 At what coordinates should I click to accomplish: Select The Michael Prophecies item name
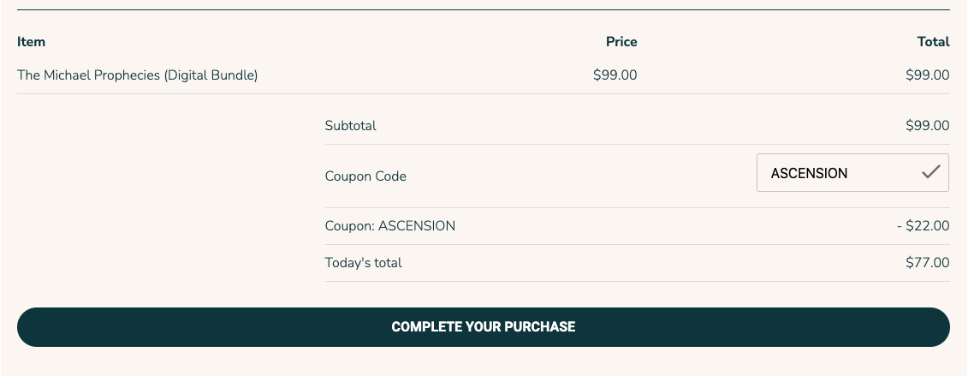pos(138,75)
